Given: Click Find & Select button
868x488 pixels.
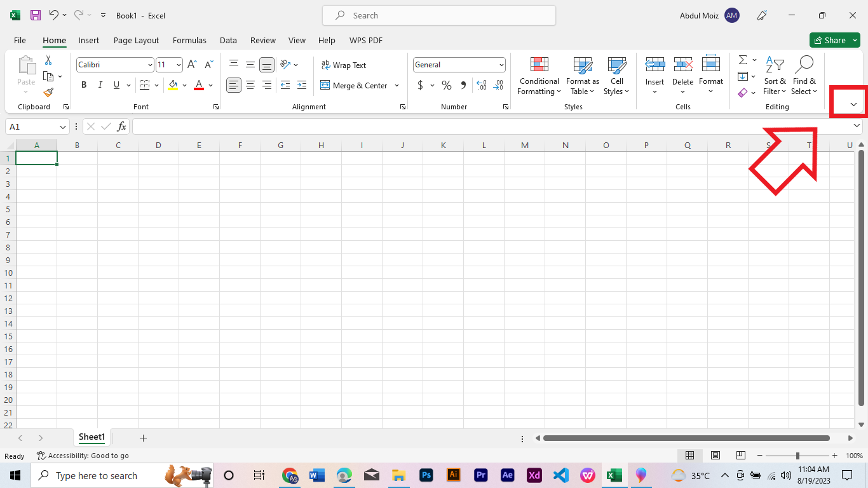Looking at the screenshot, I should tap(804, 76).
